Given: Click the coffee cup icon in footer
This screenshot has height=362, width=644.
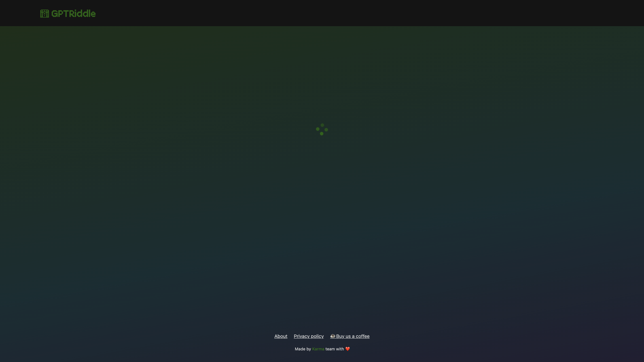Looking at the screenshot, I should tap(333, 336).
